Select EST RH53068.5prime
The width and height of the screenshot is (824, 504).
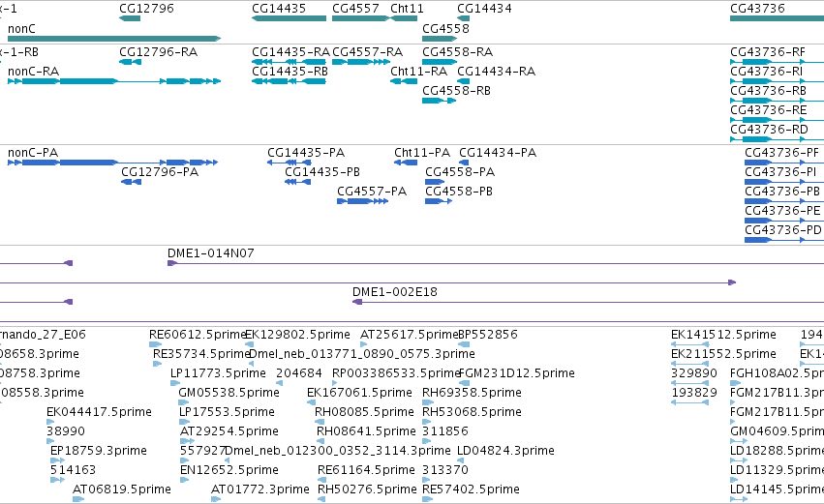click(x=427, y=423)
